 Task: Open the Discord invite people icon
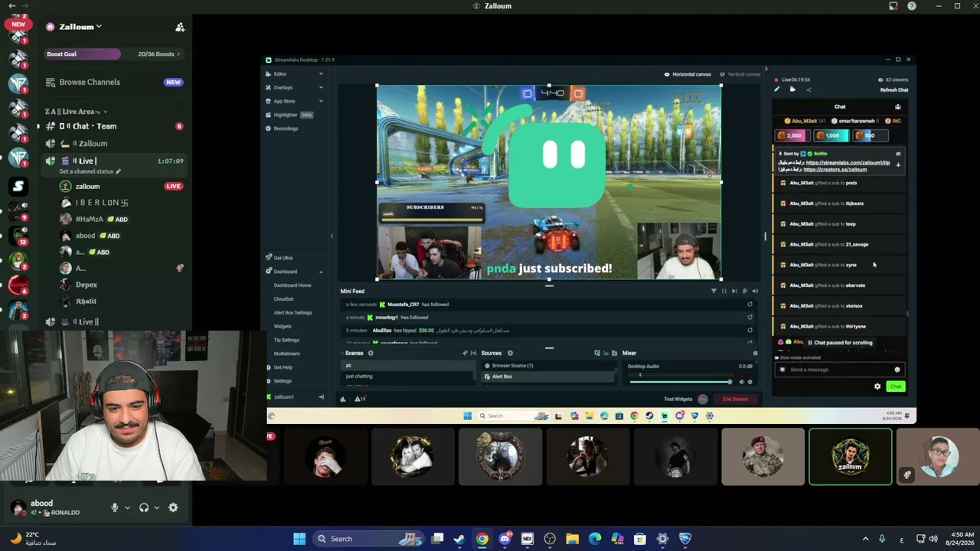(180, 27)
